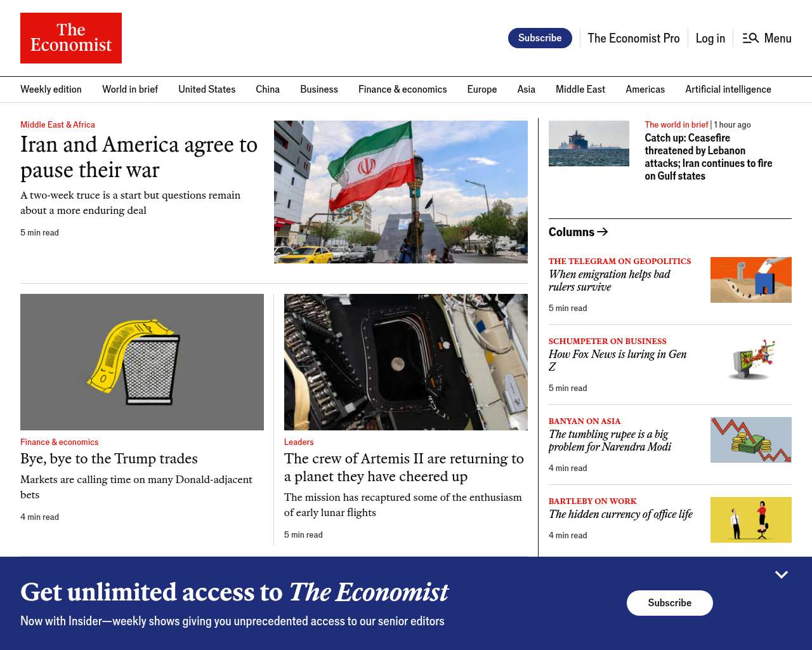The height and width of the screenshot is (650, 812).
Task: Open the Menu search icon
Action: tap(750, 38)
